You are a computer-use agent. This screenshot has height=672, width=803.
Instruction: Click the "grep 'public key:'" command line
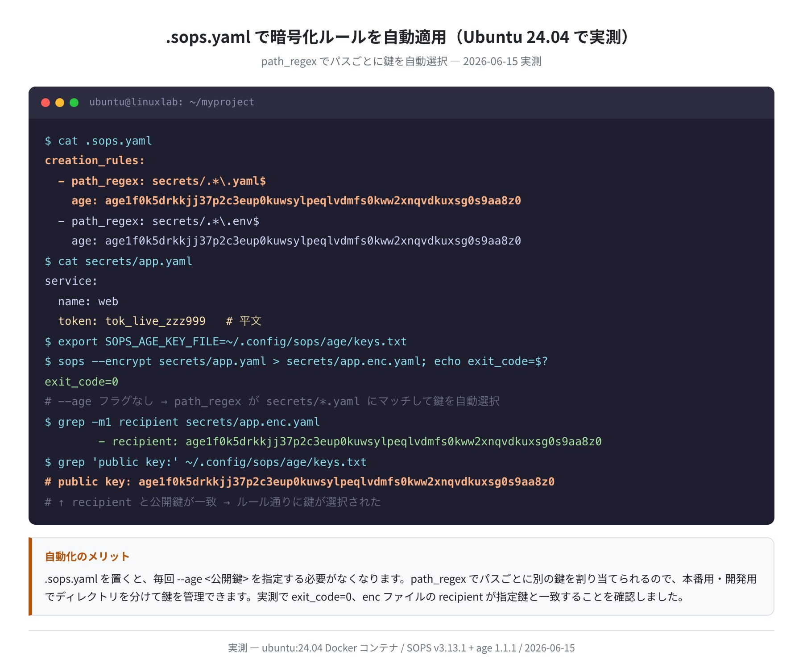(206, 462)
